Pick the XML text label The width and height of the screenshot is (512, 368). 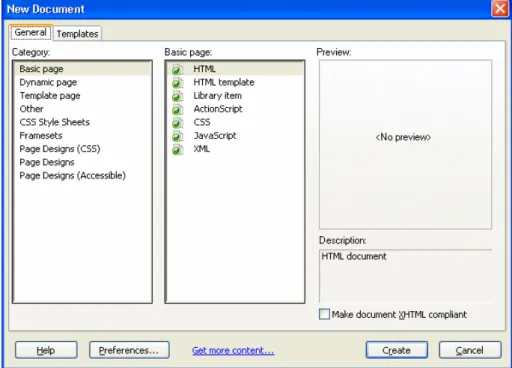coord(202,149)
